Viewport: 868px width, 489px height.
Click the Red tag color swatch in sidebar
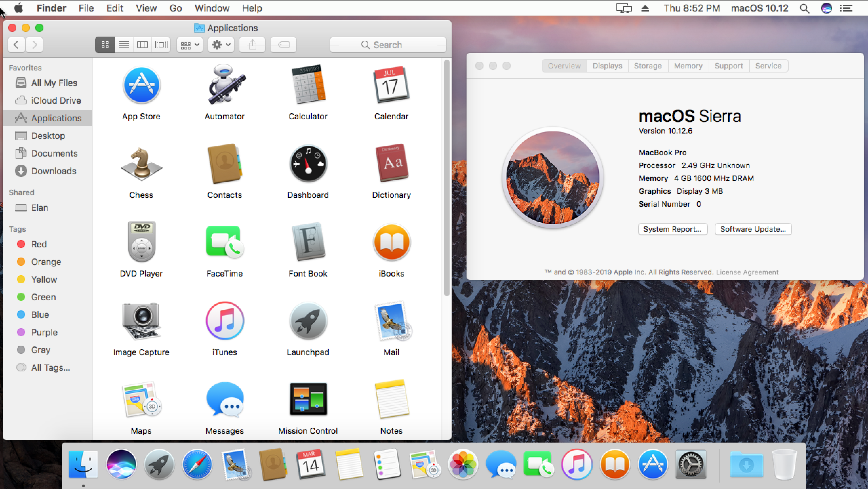(x=21, y=244)
